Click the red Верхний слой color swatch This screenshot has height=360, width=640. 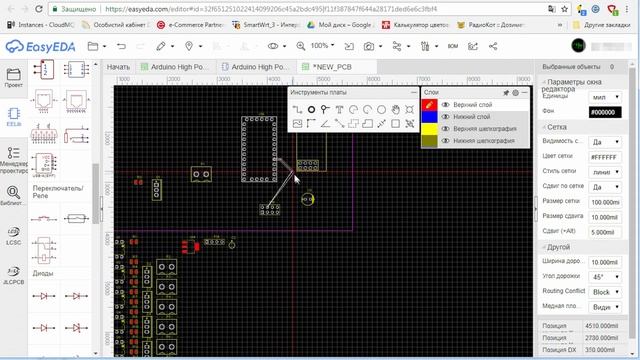(429, 105)
